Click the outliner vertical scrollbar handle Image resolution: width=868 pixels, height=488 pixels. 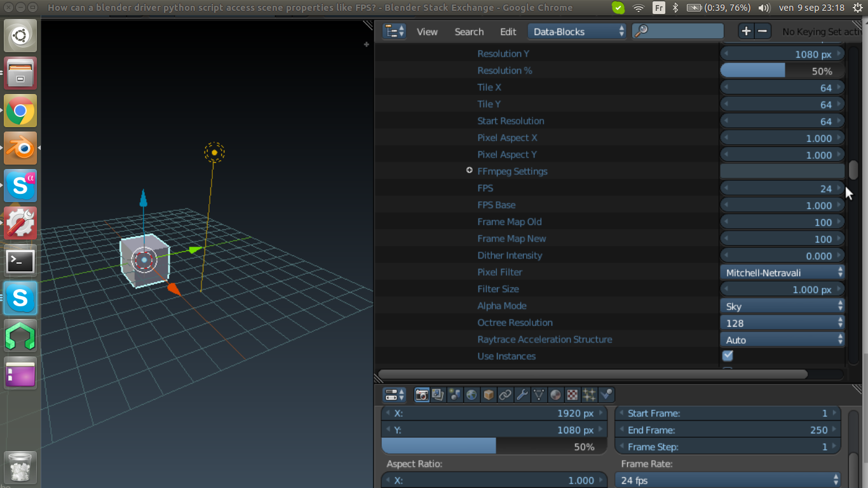point(853,170)
